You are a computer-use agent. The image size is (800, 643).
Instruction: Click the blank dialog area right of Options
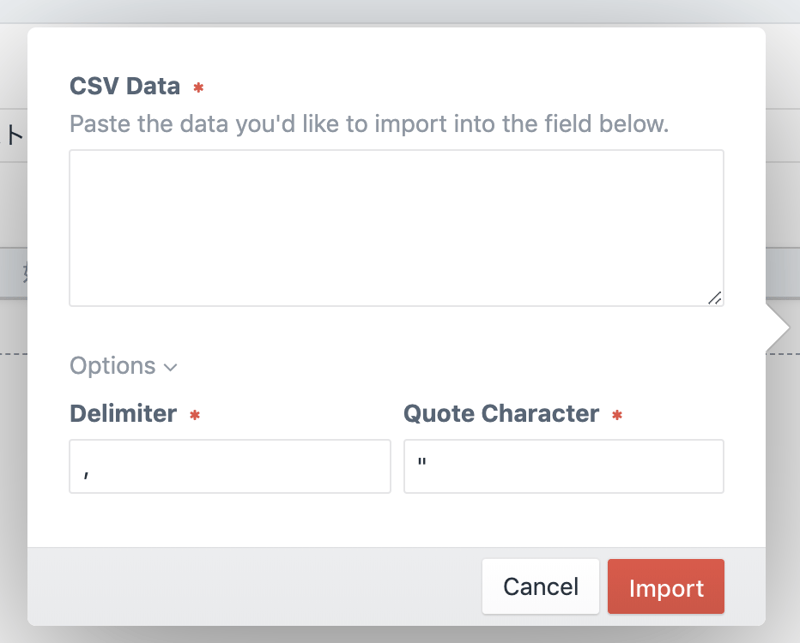(450, 366)
